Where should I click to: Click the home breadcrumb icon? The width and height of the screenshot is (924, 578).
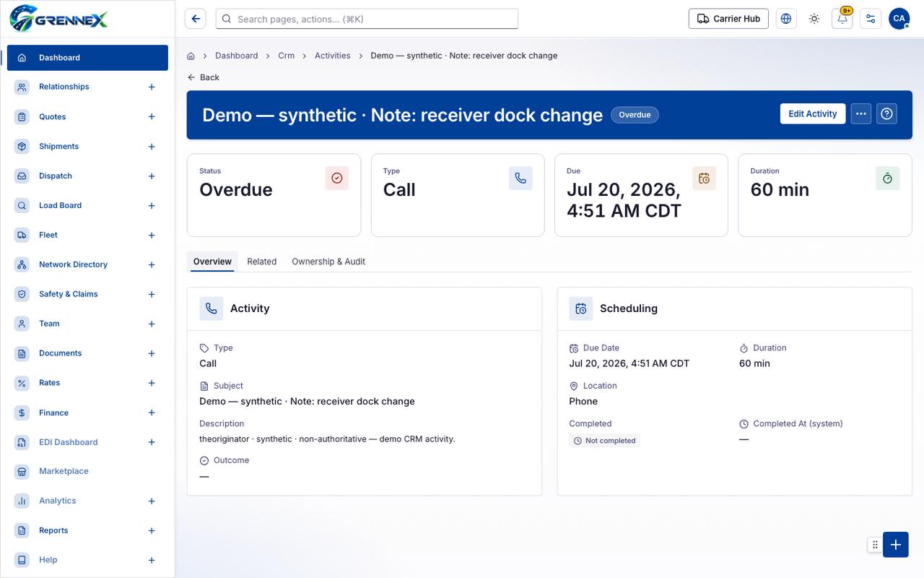tap(191, 56)
